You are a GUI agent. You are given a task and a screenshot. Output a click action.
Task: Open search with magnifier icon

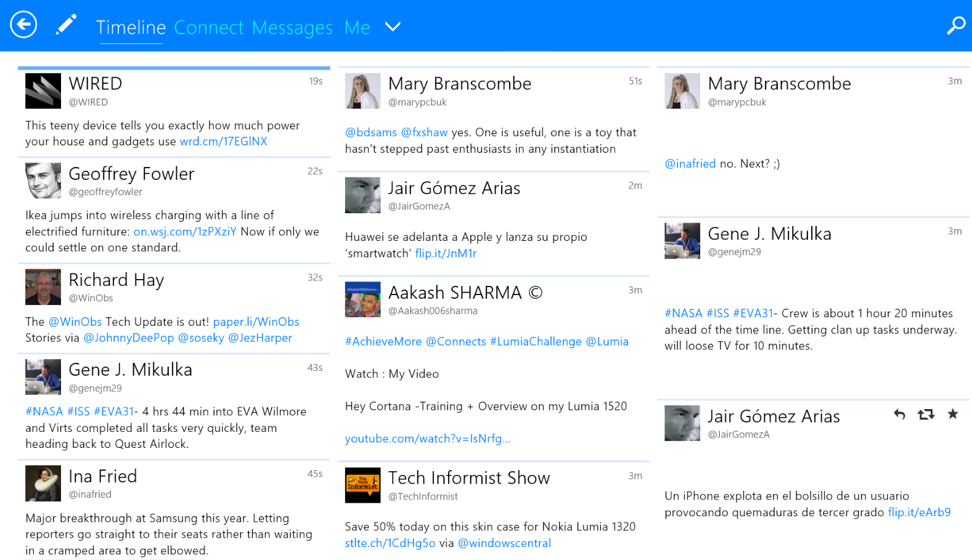pos(955,25)
